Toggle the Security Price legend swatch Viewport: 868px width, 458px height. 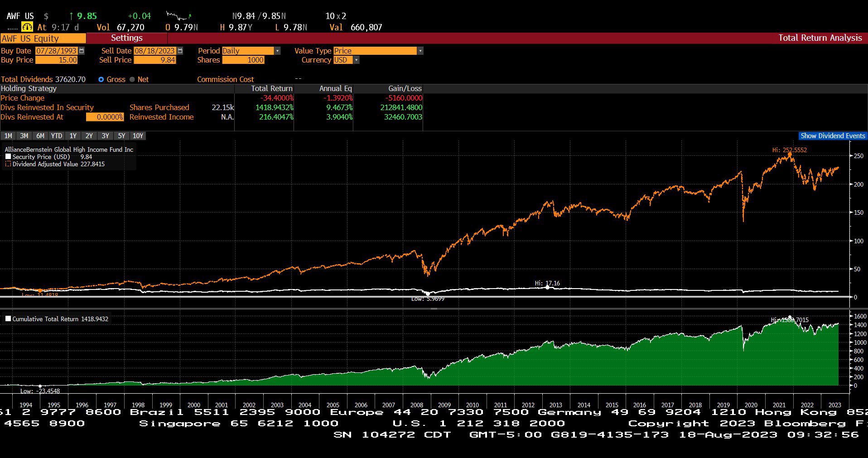(x=8, y=157)
